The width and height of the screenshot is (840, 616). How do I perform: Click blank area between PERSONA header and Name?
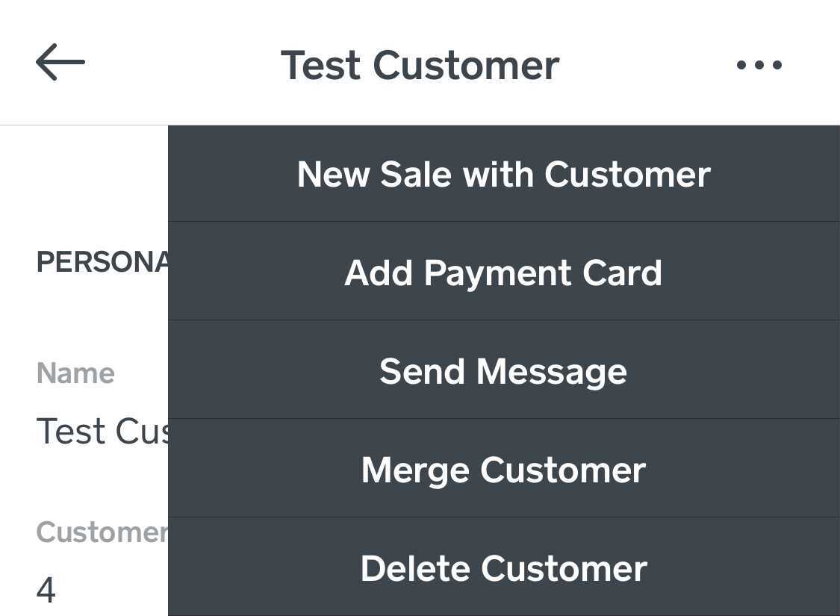pos(84,317)
